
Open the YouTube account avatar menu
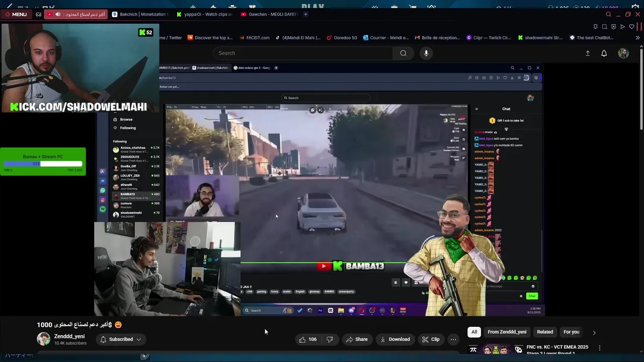(623, 53)
